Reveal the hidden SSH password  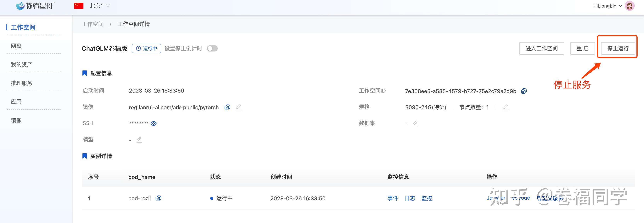click(154, 124)
